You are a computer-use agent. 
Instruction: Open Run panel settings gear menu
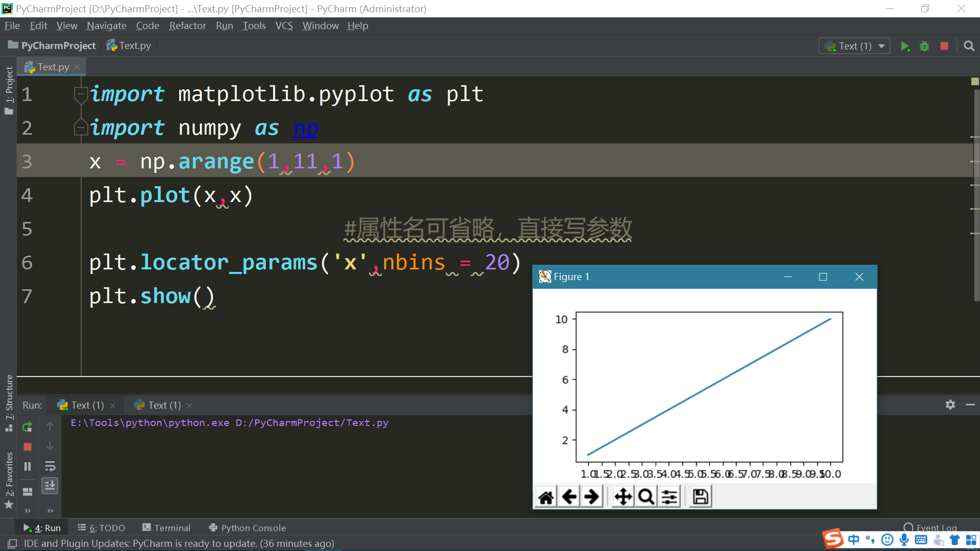pyautogui.click(x=950, y=405)
